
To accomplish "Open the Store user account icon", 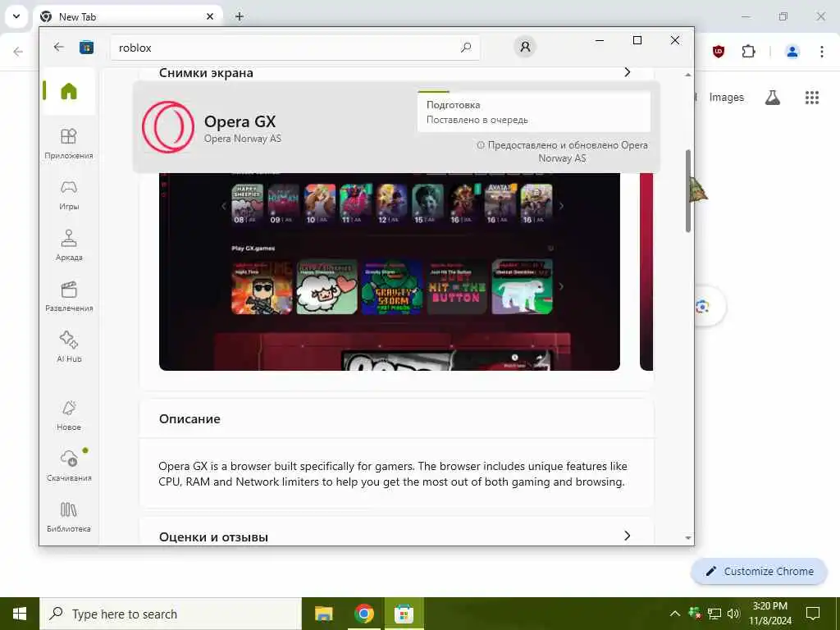I will point(525,47).
